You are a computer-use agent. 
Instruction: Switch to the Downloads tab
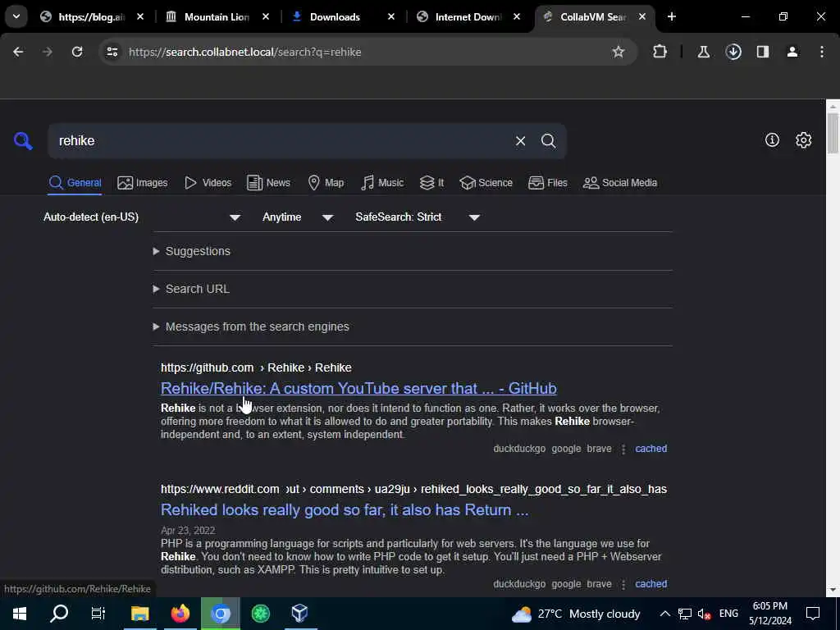[x=335, y=16]
